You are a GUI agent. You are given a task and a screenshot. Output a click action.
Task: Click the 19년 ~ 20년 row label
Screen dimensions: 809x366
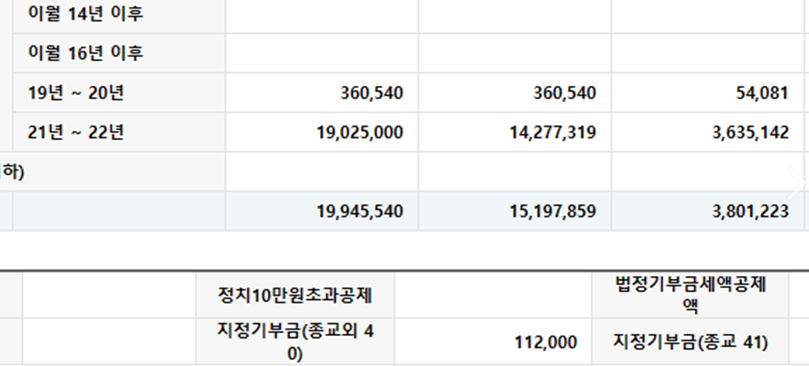[76, 93]
